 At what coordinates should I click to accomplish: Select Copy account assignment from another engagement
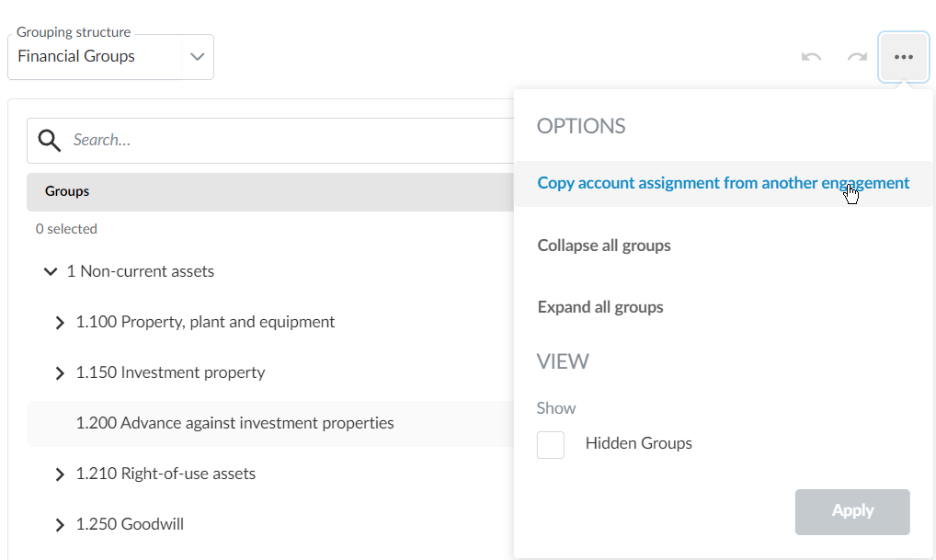coord(723,183)
